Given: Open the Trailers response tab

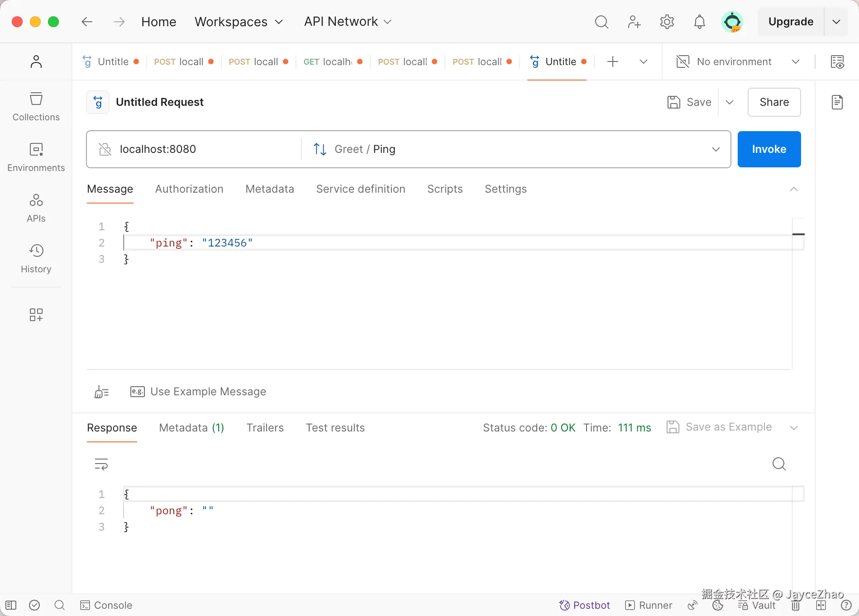Looking at the screenshot, I should tap(265, 428).
